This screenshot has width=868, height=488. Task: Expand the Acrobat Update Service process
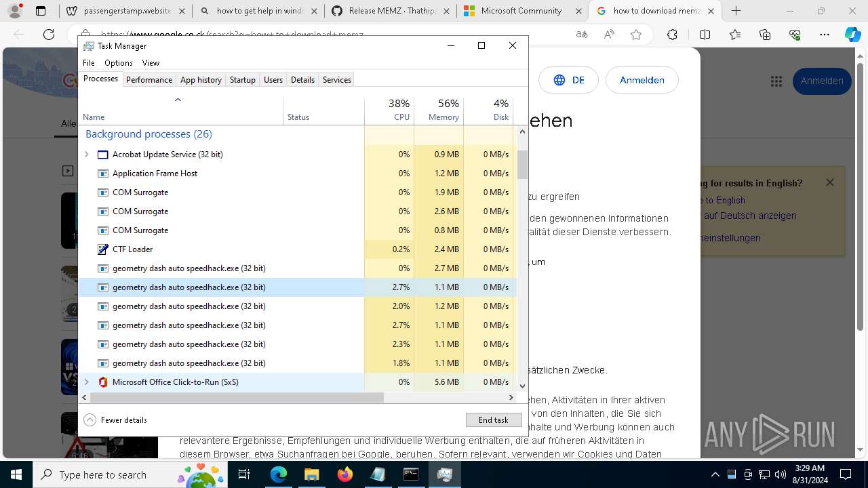(86, 155)
